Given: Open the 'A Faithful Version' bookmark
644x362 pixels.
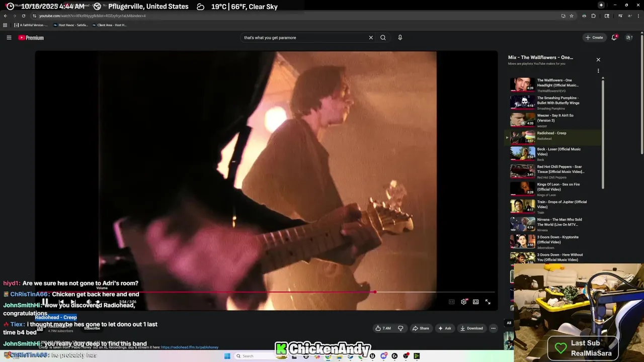Looking at the screenshot, I should tap(31, 25).
